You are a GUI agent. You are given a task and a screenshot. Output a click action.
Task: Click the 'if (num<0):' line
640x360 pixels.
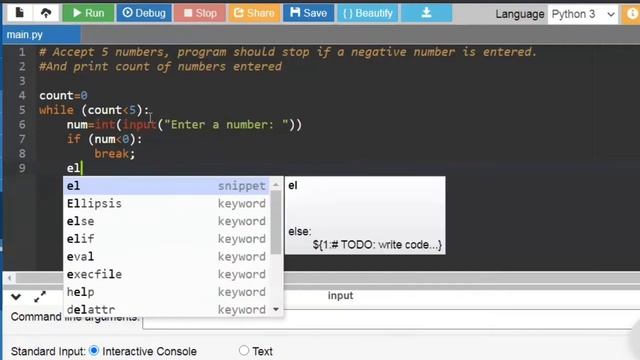click(x=104, y=139)
